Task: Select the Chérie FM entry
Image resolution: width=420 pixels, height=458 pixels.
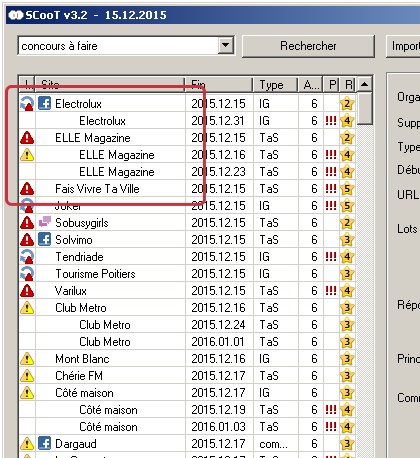Action: click(187, 376)
